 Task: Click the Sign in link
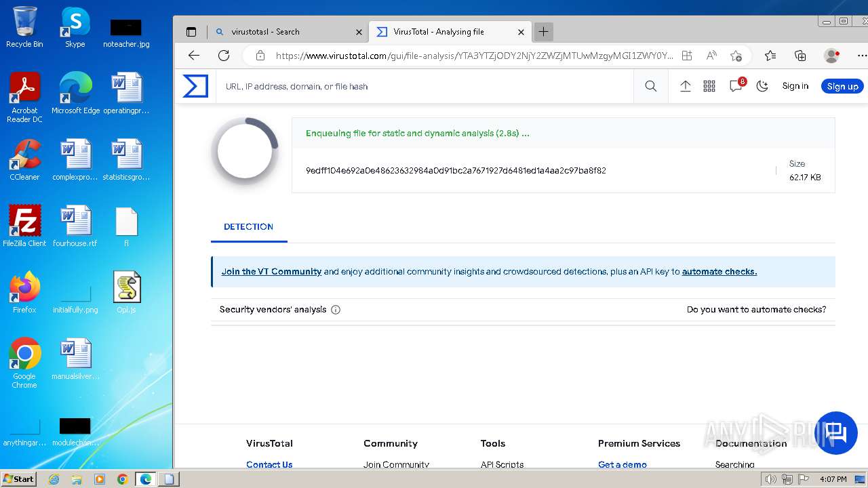point(795,86)
